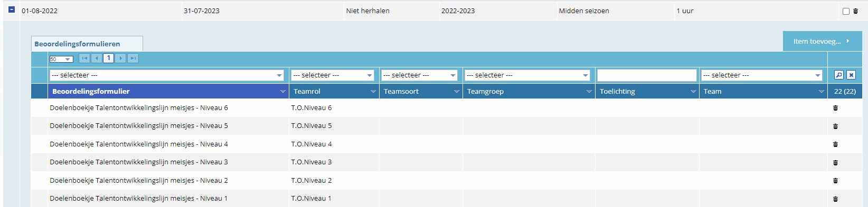This screenshot has width=868, height=207.
Task: Click the T.O.Niveau 3 teamrol cell
Action: point(312,162)
